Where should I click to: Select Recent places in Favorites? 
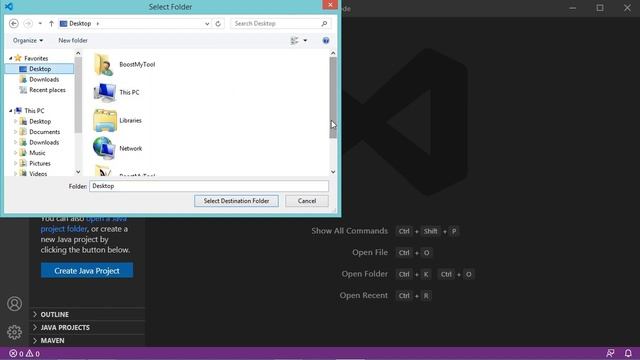(x=47, y=90)
